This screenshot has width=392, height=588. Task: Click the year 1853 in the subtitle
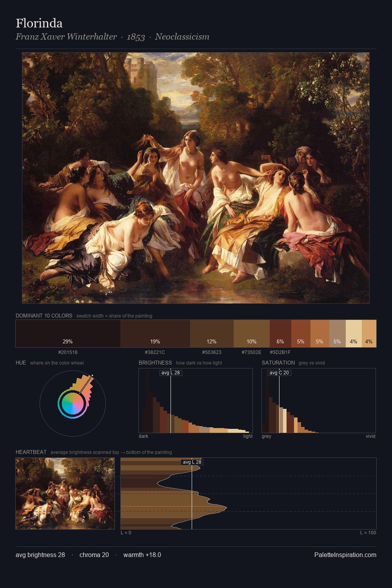pyautogui.click(x=136, y=37)
